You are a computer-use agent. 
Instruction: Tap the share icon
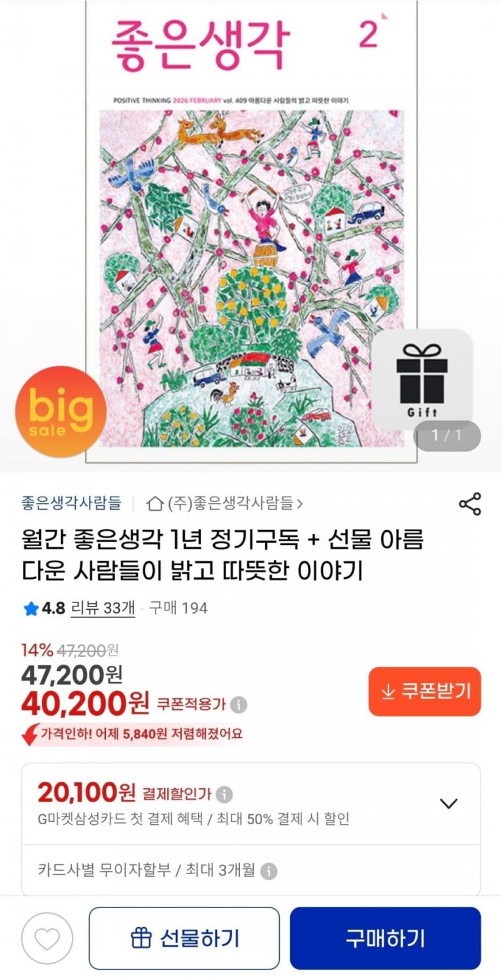tap(470, 504)
